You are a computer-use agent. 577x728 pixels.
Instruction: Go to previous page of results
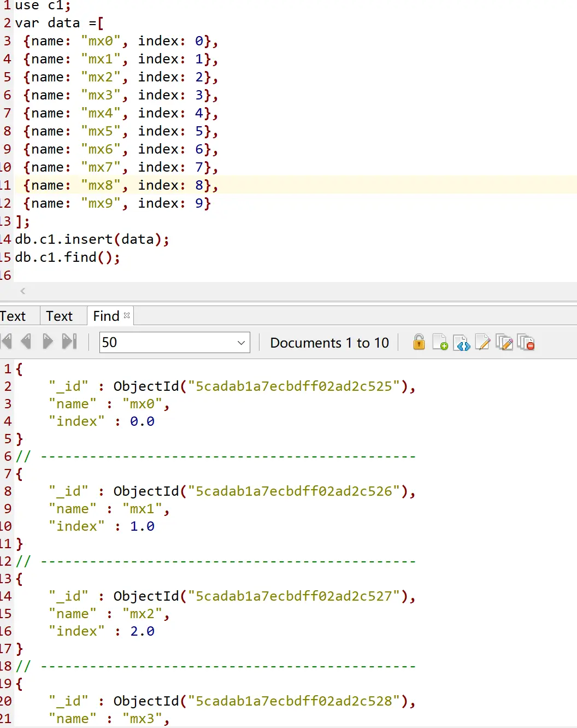point(26,342)
